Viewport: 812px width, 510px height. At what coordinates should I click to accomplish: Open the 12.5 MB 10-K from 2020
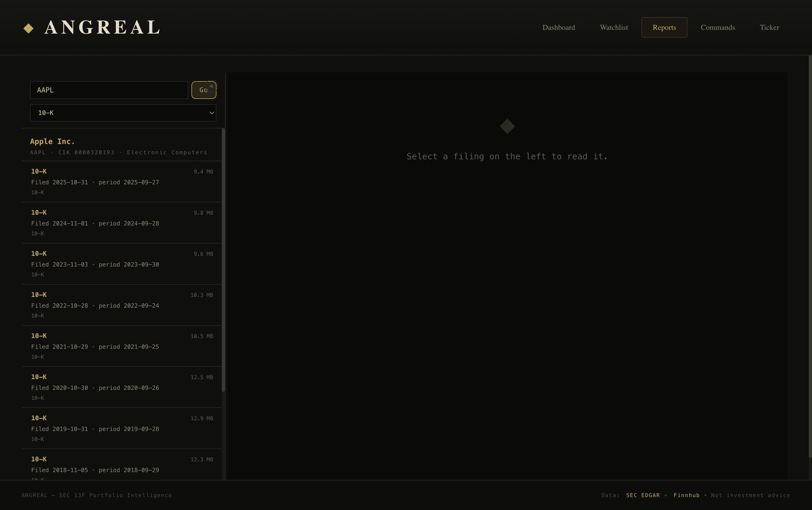pyautogui.click(x=122, y=387)
